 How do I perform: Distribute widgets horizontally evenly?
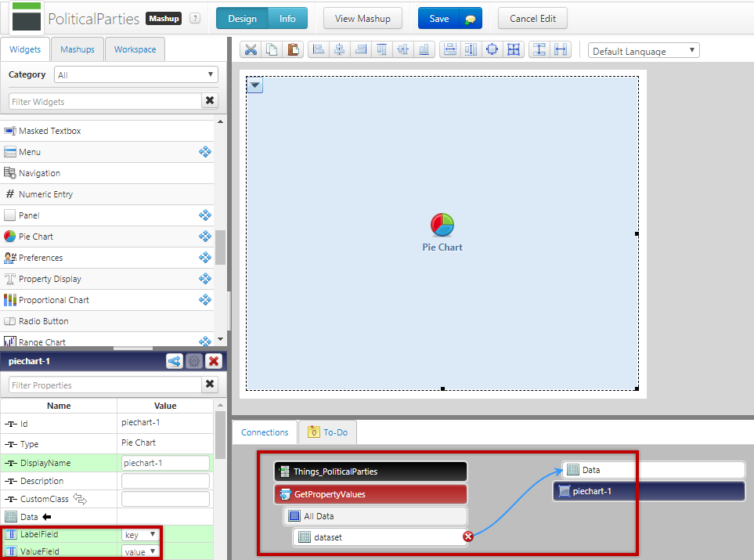[x=561, y=49]
